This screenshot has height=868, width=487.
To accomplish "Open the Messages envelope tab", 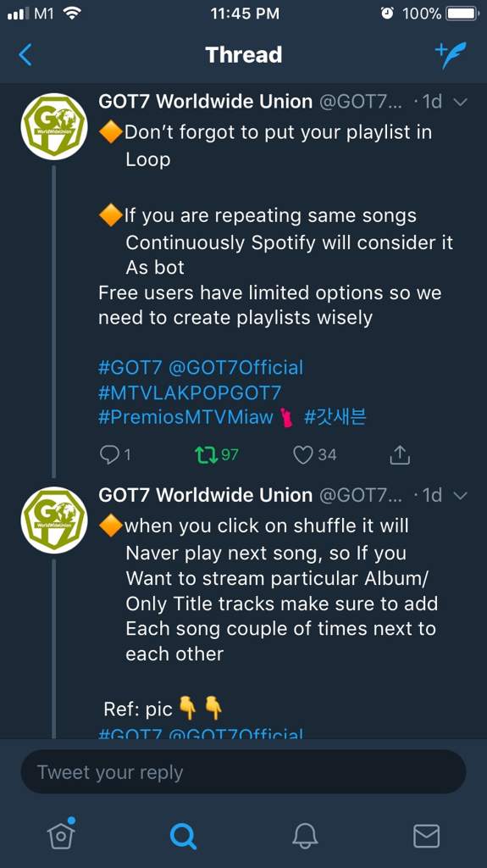I will (427, 836).
